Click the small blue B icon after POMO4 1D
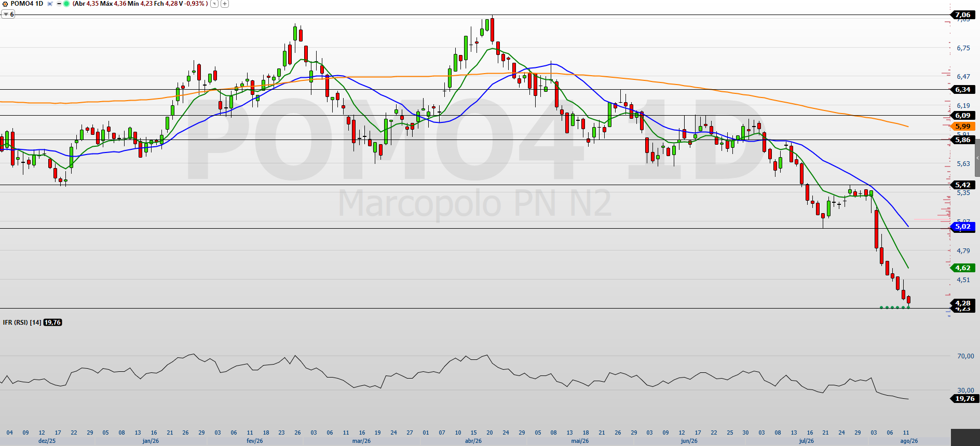Screen dimensions: 980x446 coord(50,4)
